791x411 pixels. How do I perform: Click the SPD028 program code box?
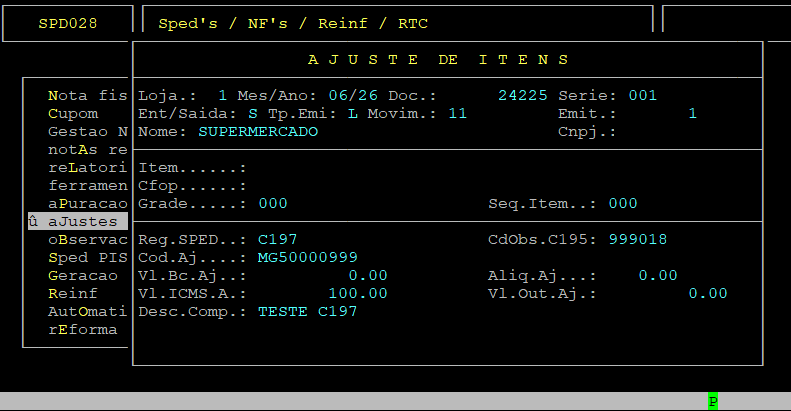pos(68,23)
